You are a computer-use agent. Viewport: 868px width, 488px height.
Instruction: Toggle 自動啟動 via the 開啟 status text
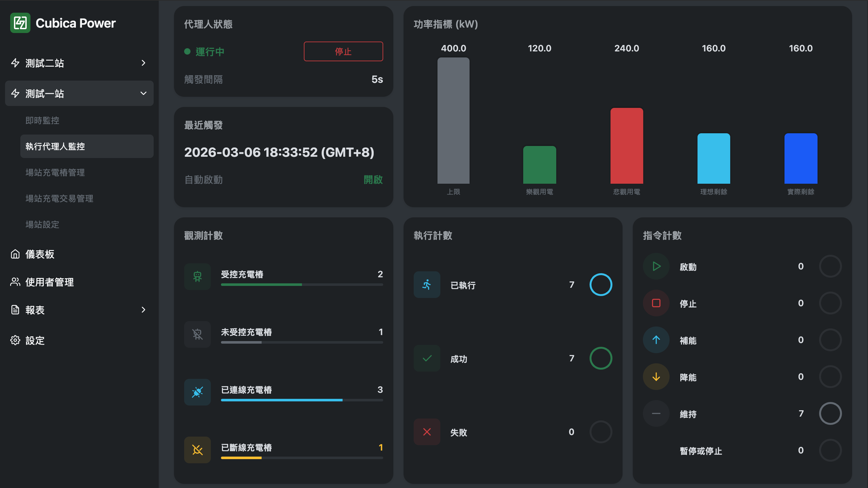(373, 180)
